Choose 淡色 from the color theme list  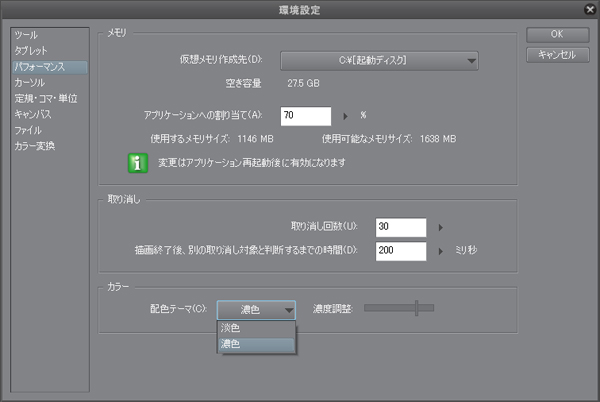231,328
